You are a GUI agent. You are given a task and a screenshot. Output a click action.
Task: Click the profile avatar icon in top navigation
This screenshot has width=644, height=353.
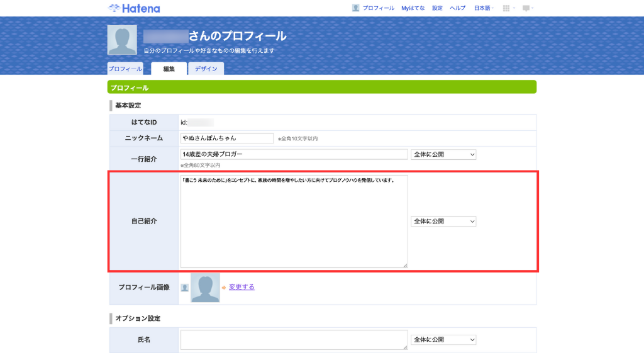click(356, 8)
